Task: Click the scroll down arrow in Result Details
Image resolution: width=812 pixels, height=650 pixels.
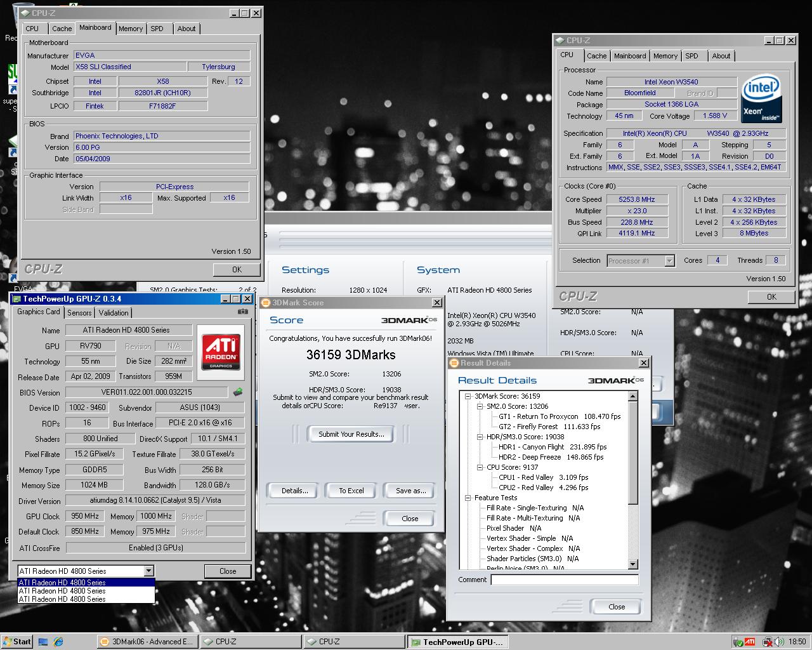Action: pos(632,564)
